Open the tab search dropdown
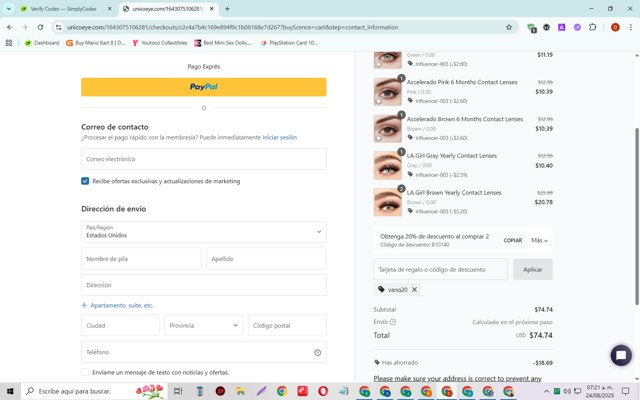 (8, 9)
